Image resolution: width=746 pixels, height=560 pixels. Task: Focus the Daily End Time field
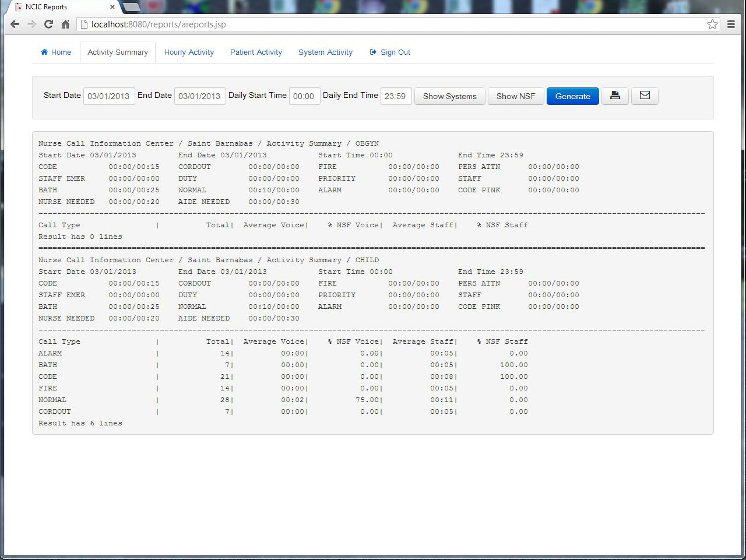pos(396,96)
